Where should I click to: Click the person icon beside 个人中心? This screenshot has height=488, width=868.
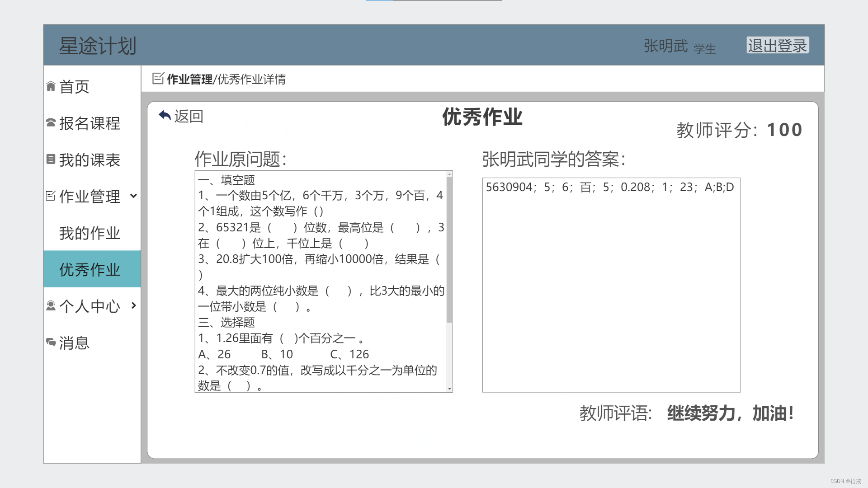pos(51,306)
